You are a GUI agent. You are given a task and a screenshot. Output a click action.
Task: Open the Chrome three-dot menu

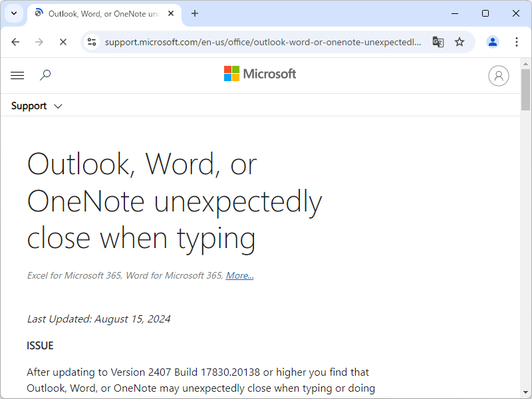click(517, 42)
